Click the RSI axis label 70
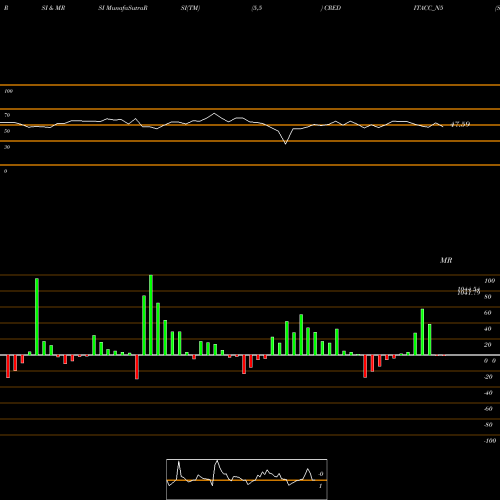Image resolution: width=500 pixels, height=500 pixels. [7, 115]
